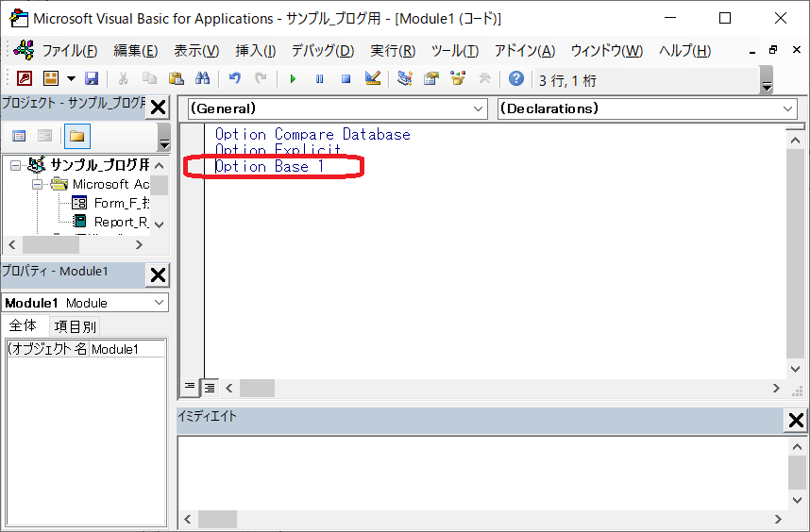Open the ウィンドウ(W) menu
Screen dimensions: 810x532
[607, 51]
